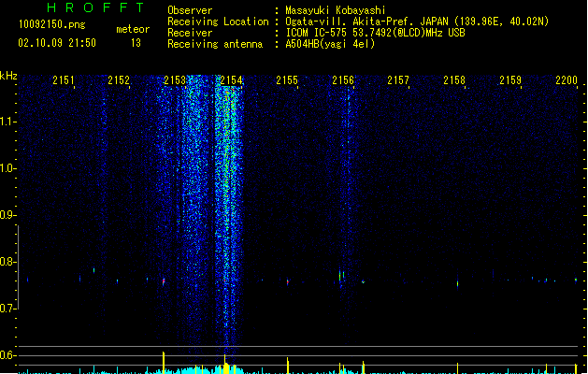Click the kHz axis unit label
The image size is (588, 374).
pyautogui.click(x=8, y=76)
